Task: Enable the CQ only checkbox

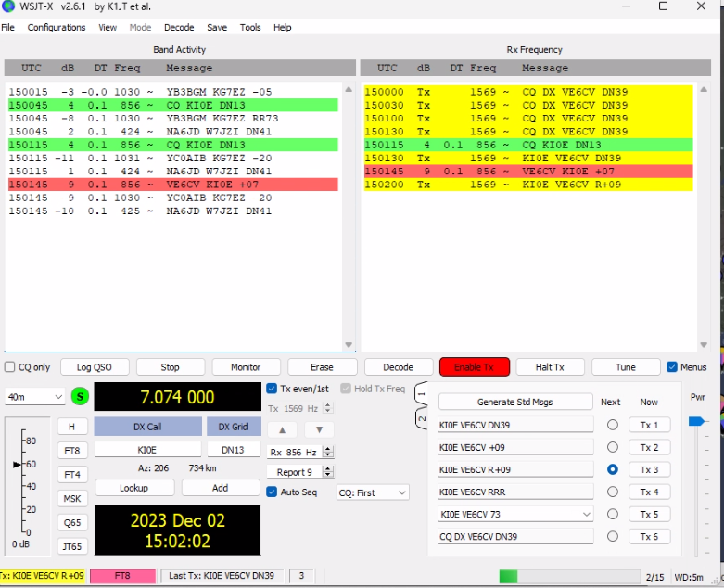Action: point(10,367)
